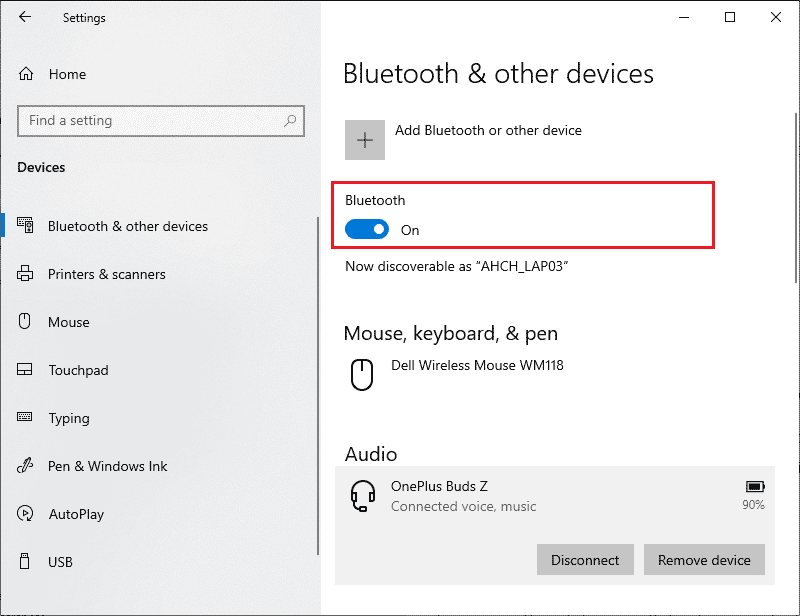Click the 90% battery level text

pyautogui.click(x=753, y=505)
